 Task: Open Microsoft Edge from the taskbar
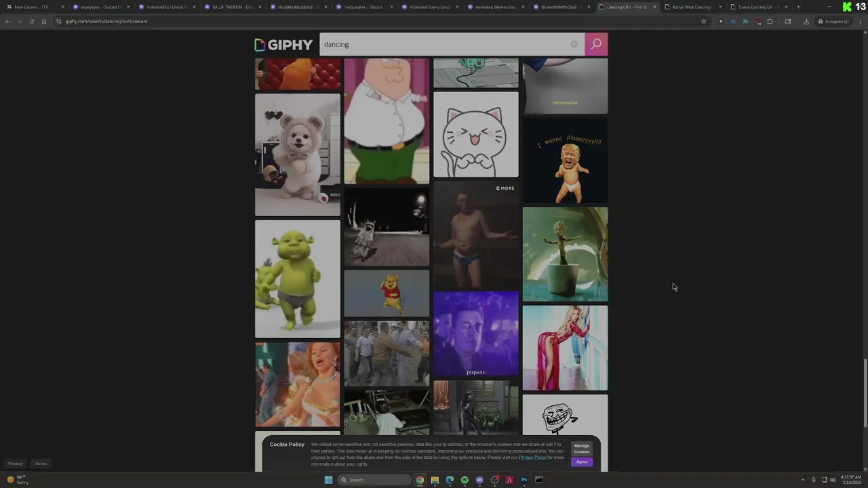coord(450,480)
